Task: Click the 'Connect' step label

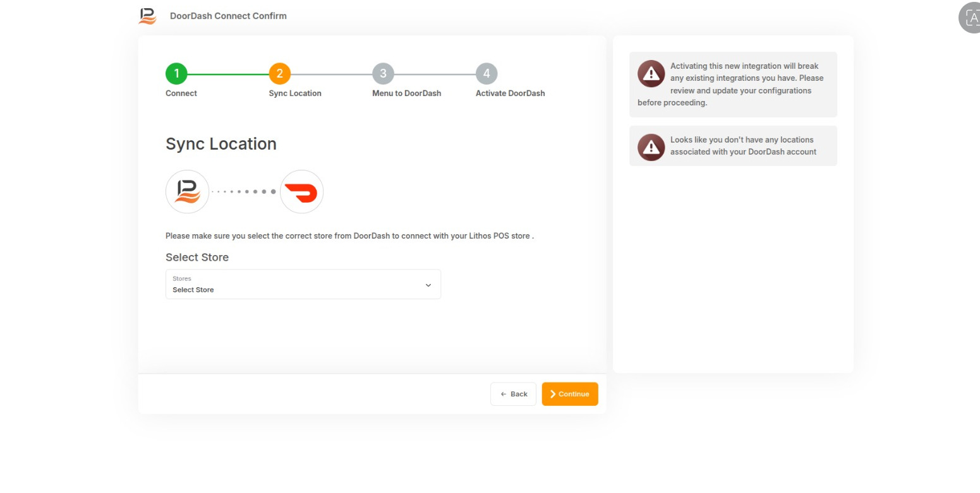Action: [181, 93]
